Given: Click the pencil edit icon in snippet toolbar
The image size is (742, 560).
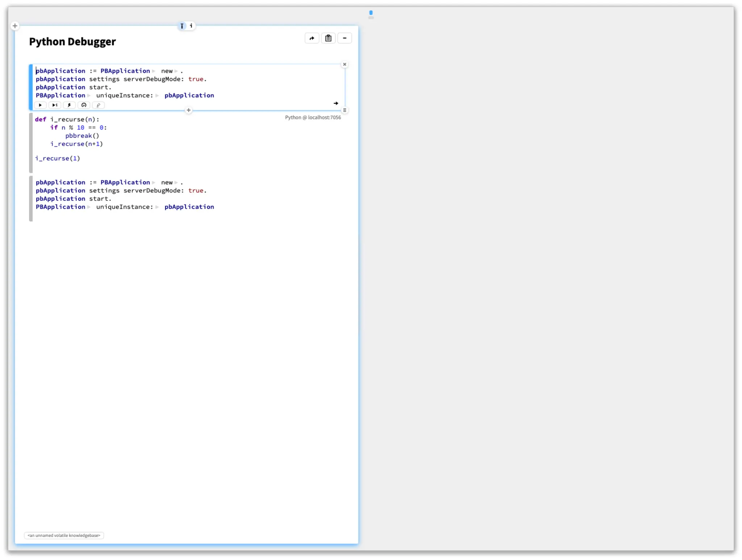Looking at the screenshot, I should click(x=98, y=105).
